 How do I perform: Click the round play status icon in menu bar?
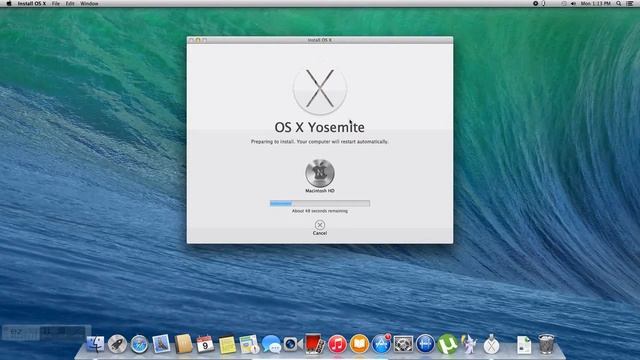point(536,3)
